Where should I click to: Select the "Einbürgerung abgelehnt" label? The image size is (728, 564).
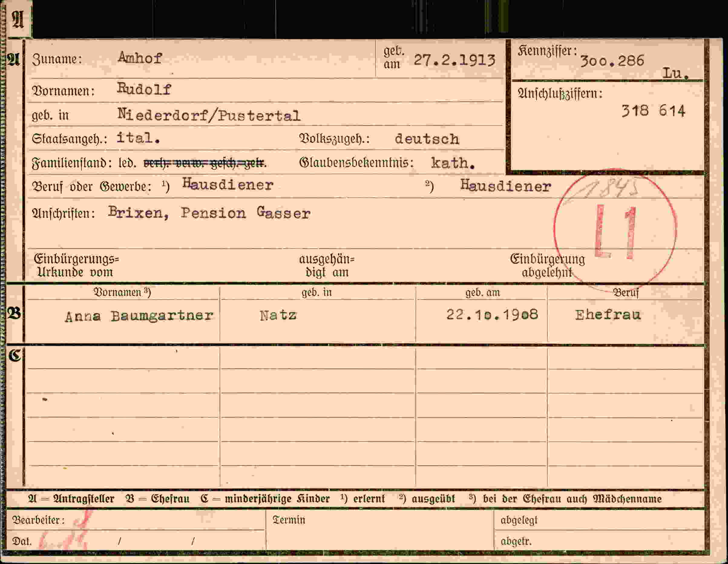(x=547, y=266)
